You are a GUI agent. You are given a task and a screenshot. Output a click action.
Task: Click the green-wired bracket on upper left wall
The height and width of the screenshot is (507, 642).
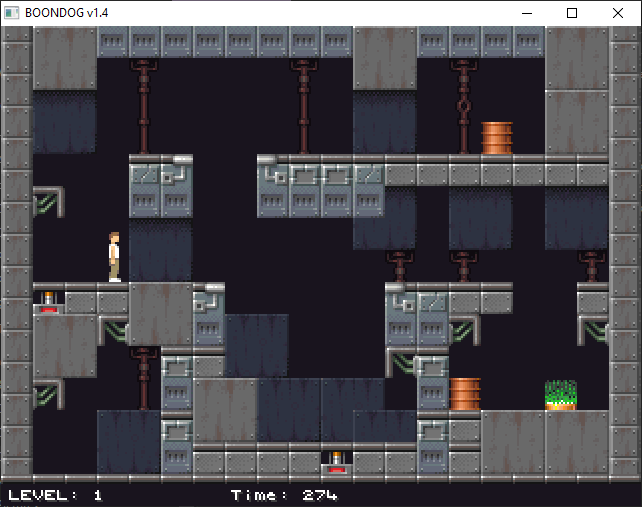coord(48,202)
